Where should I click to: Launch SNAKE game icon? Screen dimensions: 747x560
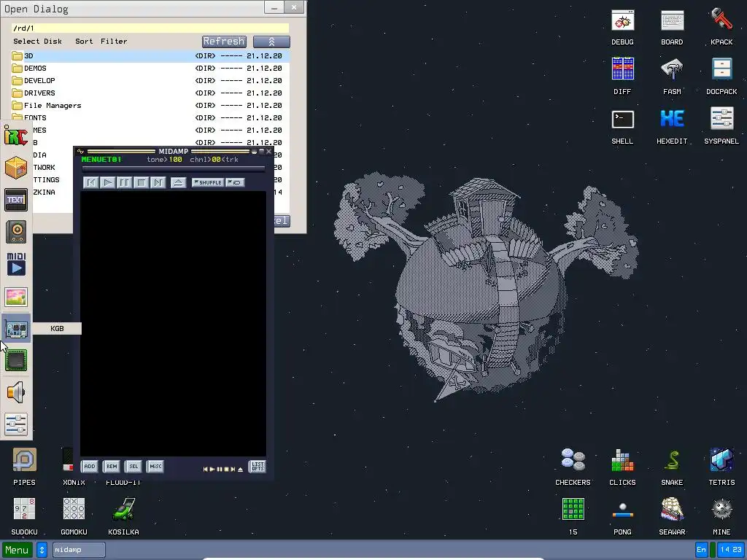pyautogui.click(x=672, y=467)
